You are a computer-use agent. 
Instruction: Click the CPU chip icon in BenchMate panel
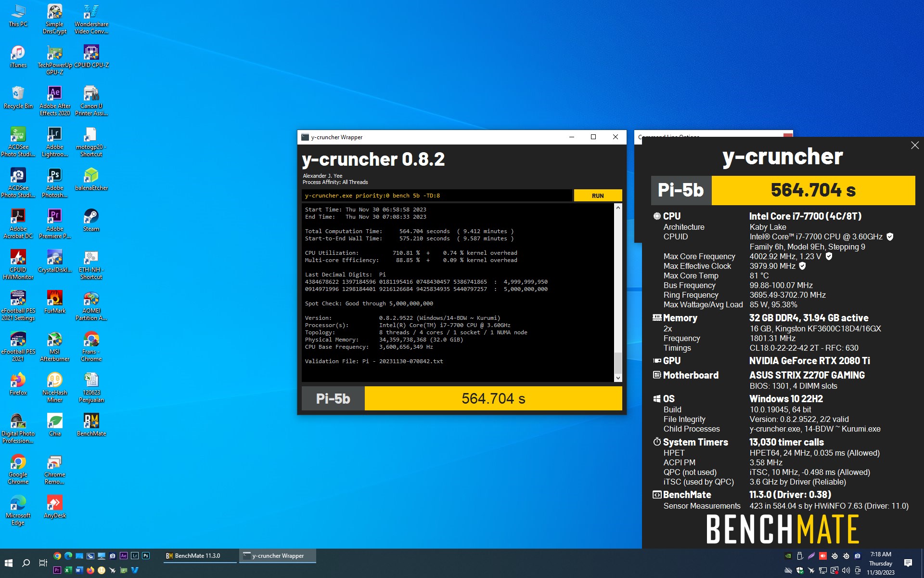tap(657, 216)
